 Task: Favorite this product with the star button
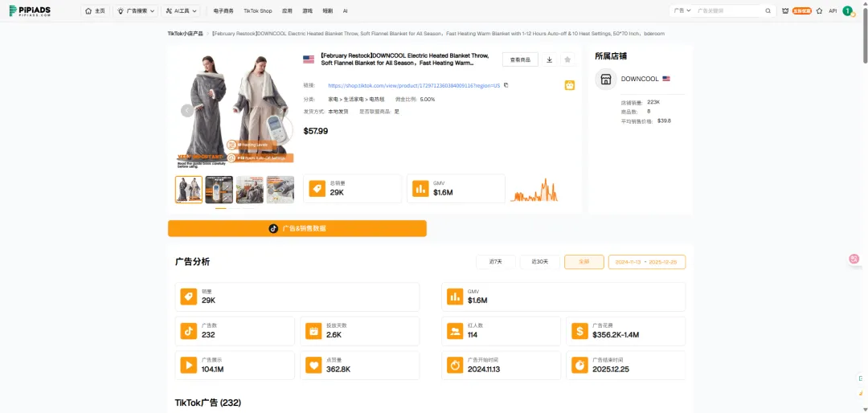point(567,59)
